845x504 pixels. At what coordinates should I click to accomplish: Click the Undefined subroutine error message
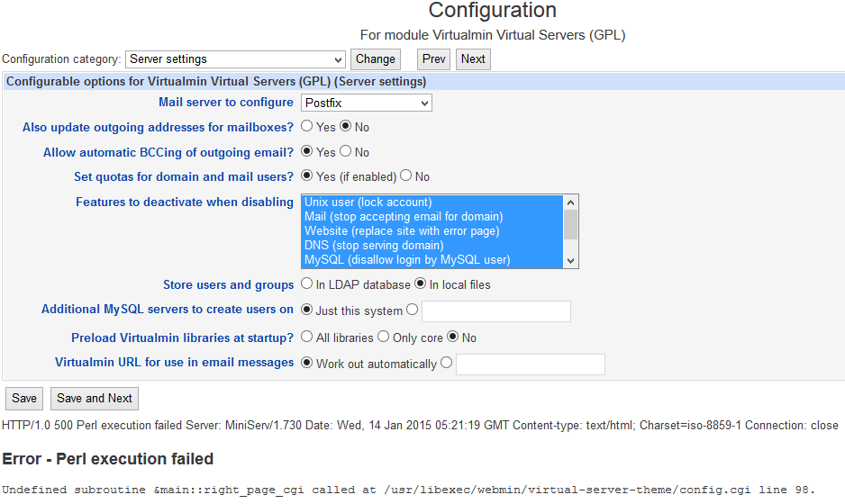point(408,490)
